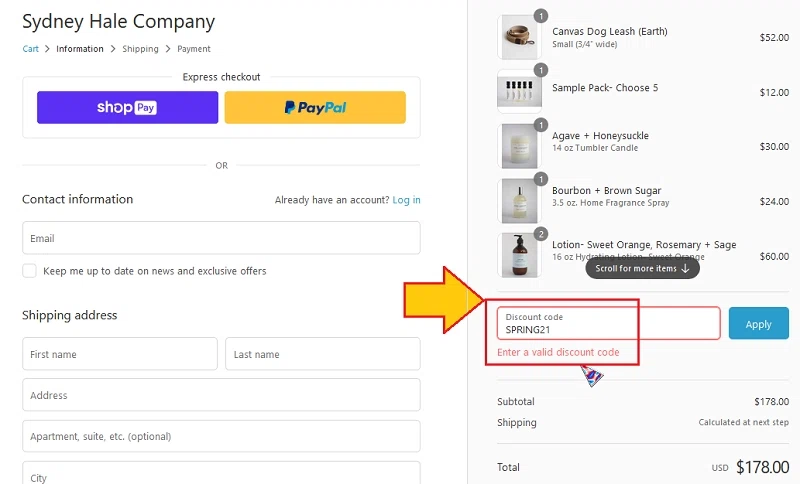Select the Shipping breadcrumb step

coord(140,49)
